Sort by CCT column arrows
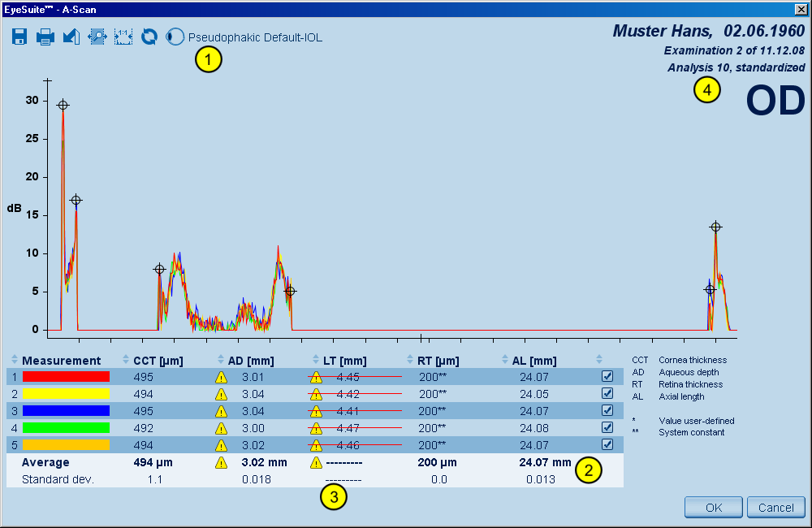This screenshot has width=812, height=528. click(126, 361)
